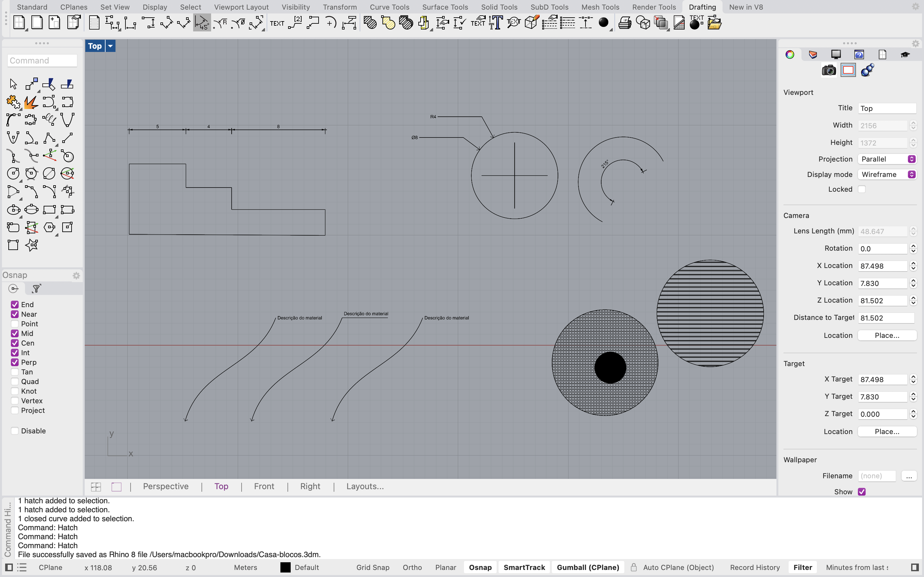Click the Filter button in status bar

[x=803, y=567]
